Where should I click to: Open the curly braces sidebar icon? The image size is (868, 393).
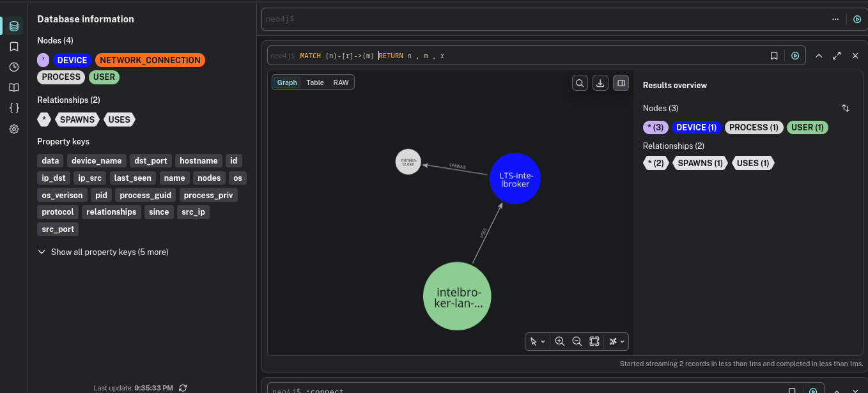pos(14,108)
